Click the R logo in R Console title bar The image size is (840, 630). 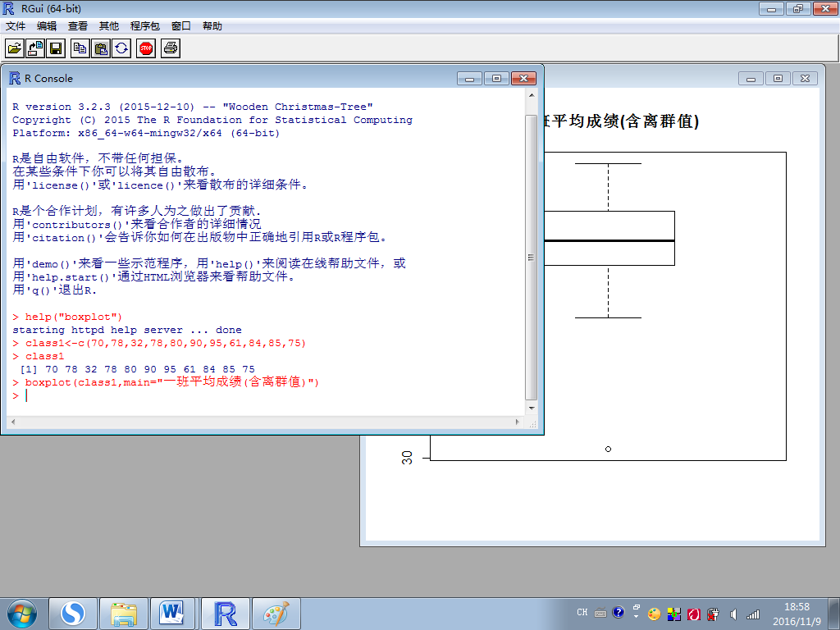15,78
